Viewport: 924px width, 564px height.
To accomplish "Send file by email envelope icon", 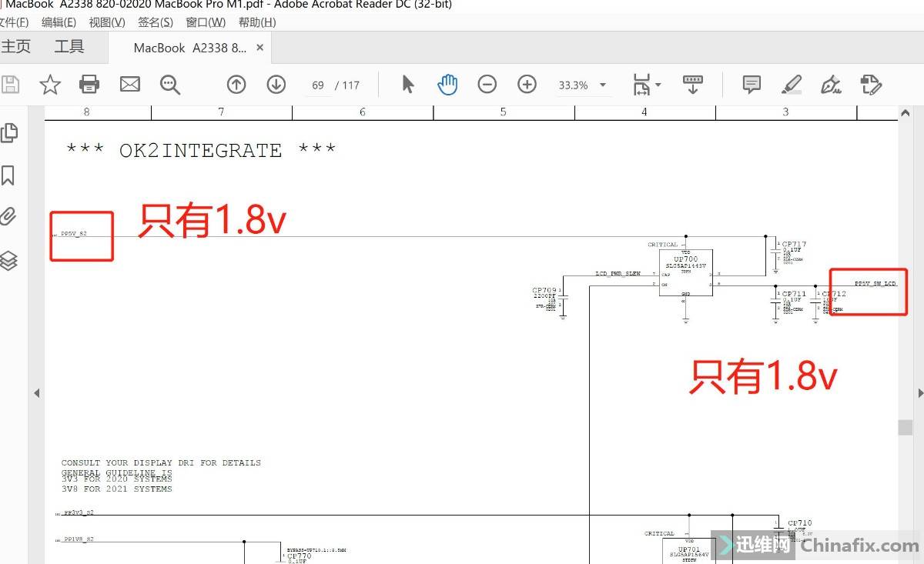I will [130, 85].
